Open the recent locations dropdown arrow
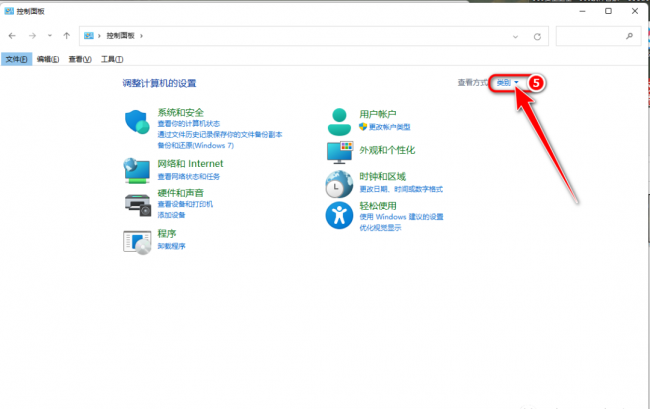650x409 pixels. pyautogui.click(x=50, y=36)
